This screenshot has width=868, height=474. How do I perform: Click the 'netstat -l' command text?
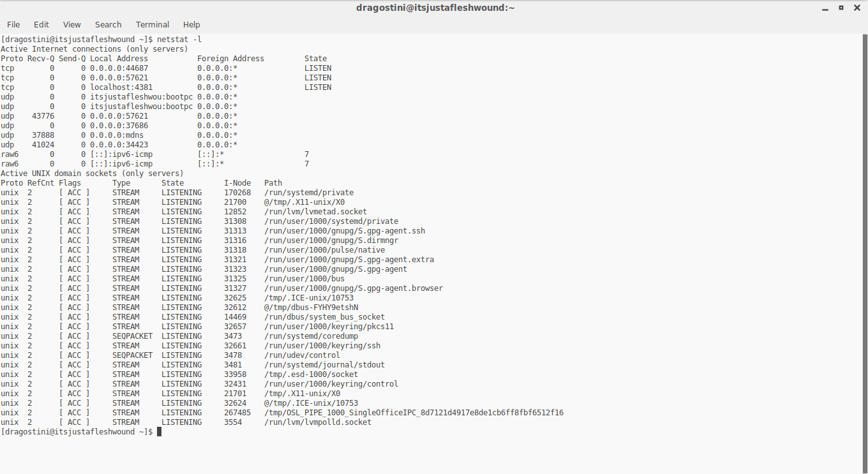(x=179, y=40)
